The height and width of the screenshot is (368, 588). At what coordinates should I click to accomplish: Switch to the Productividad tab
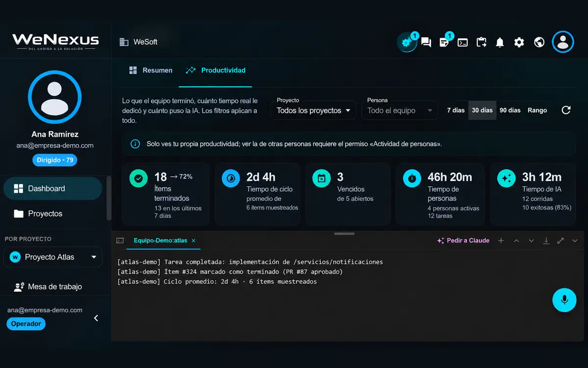click(216, 70)
